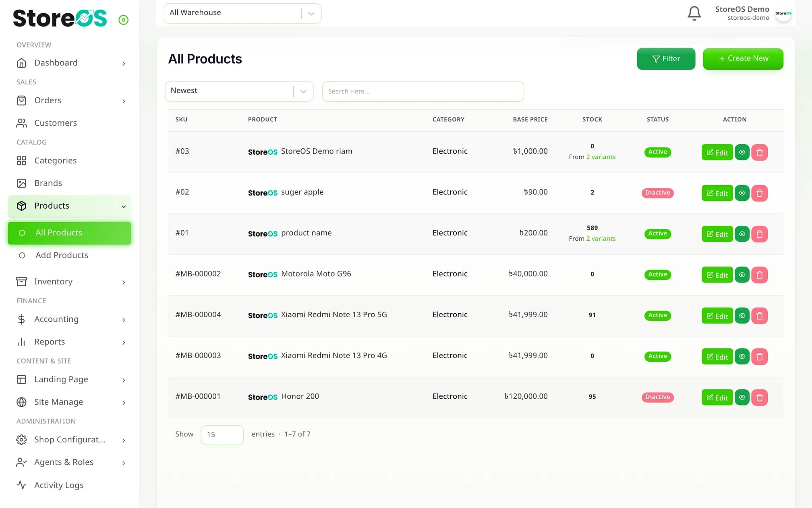This screenshot has height=508, width=812.
Task: Click the Inactive status badge for Honor 200
Action: point(657,397)
